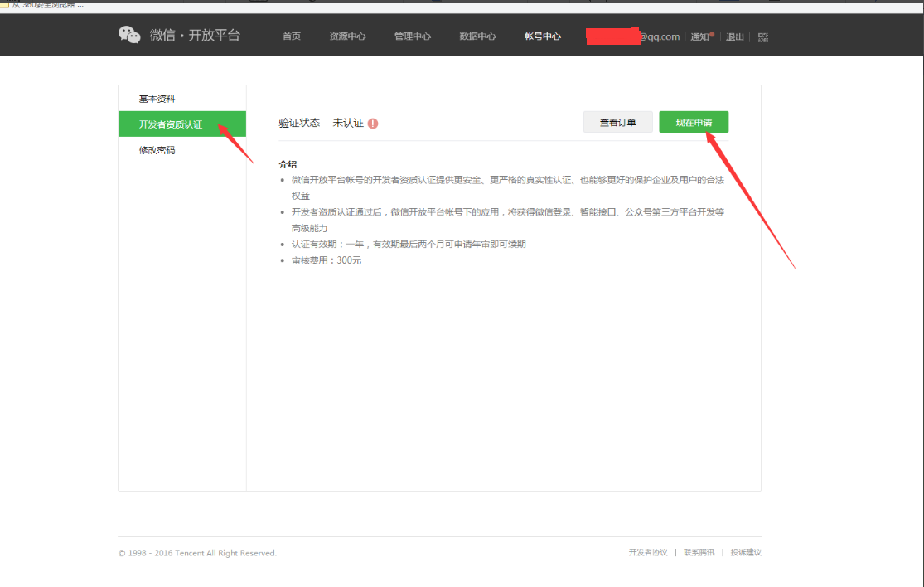Click the 介绍 heading
This screenshot has width=924, height=587.
288,164
